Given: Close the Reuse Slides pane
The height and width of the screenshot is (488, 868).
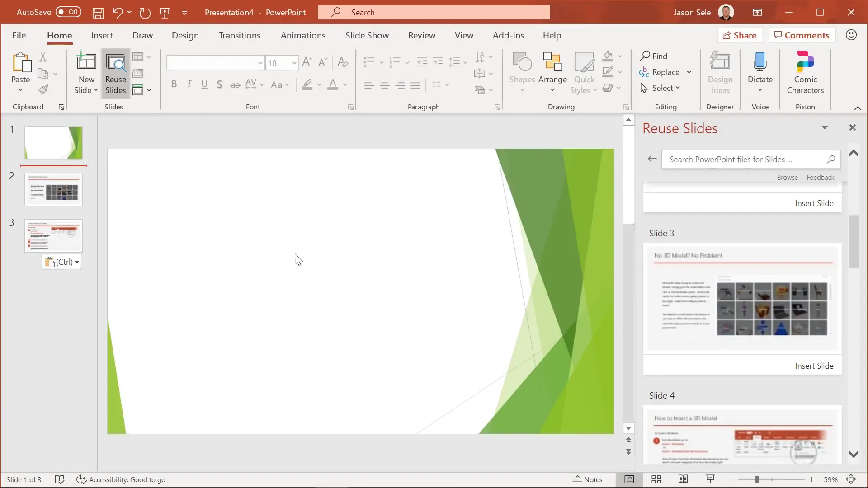Looking at the screenshot, I should pyautogui.click(x=853, y=128).
